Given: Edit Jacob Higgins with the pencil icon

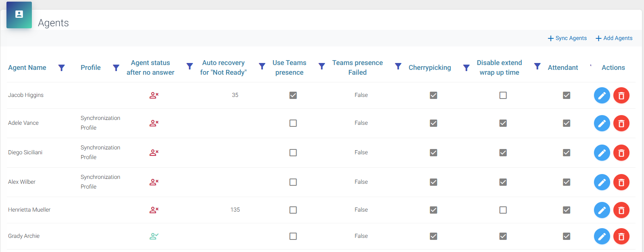Looking at the screenshot, I should point(602,95).
